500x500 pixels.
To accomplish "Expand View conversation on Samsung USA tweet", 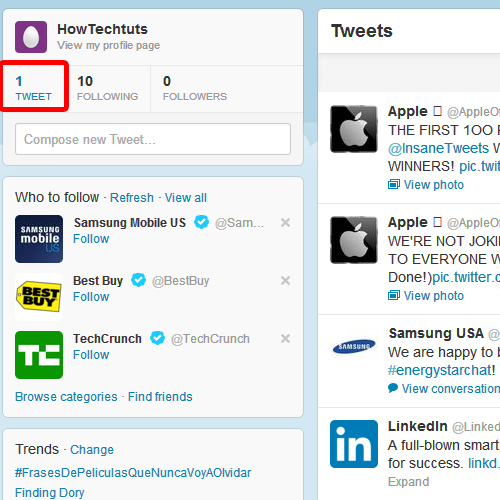I will 444,388.
